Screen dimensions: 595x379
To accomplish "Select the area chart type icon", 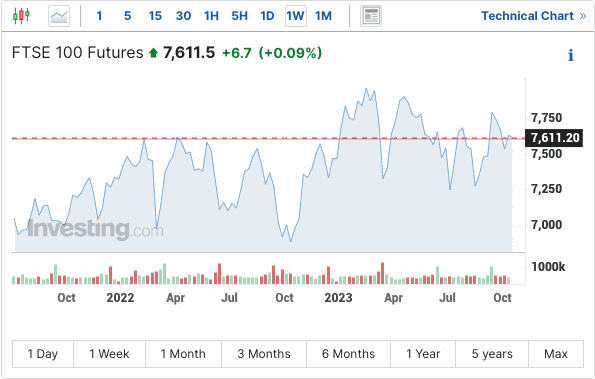I will tap(59, 16).
